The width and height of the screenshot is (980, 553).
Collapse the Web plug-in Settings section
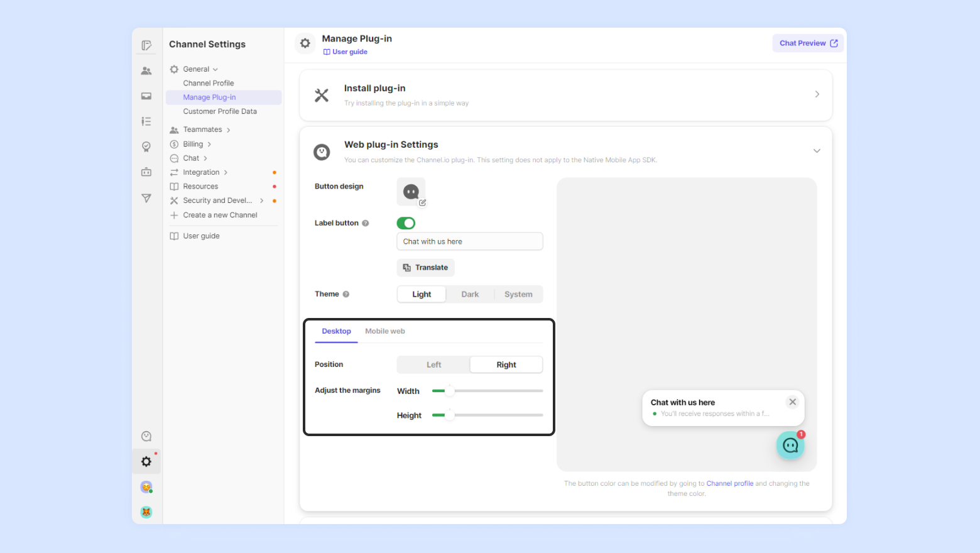pyautogui.click(x=817, y=151)
